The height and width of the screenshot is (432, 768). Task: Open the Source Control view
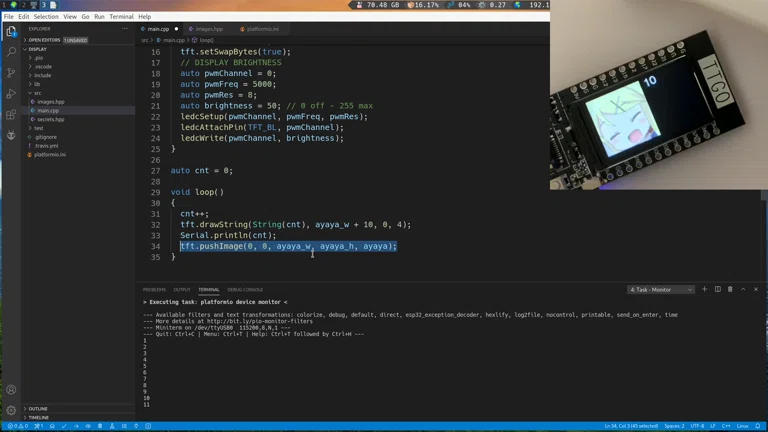click(x=11, y=72)
